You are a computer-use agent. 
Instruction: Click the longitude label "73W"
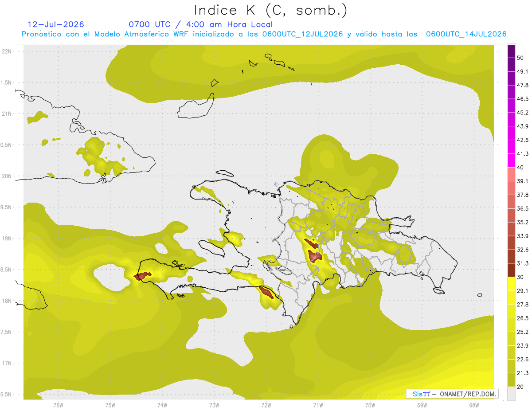point(214,405)
